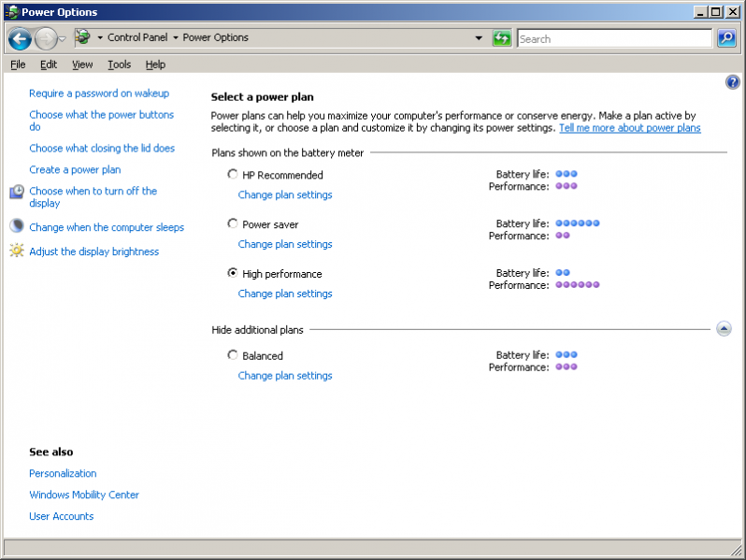The height and width of the screenshot is (560, 746).
Task: Change plan settings for Balanced
Action: (x=285, y=376)
